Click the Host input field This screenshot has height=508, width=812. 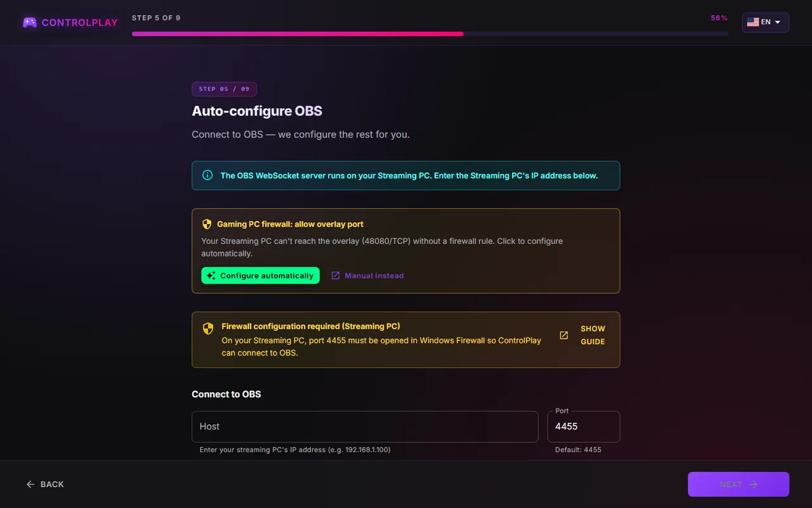click(x=365, y=427)
